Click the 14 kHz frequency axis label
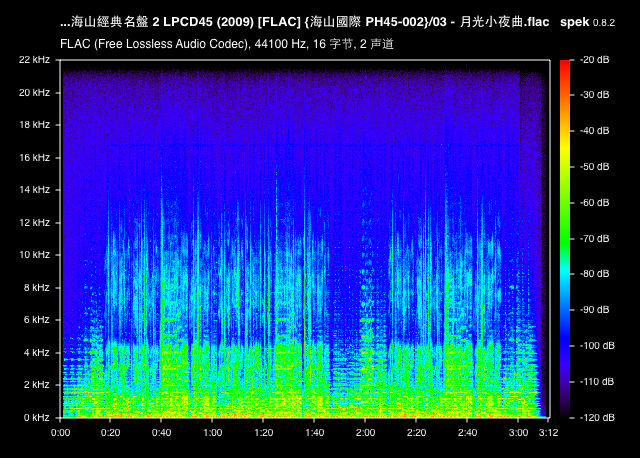Viewport: 640px width, 458px height. [34, 189]
